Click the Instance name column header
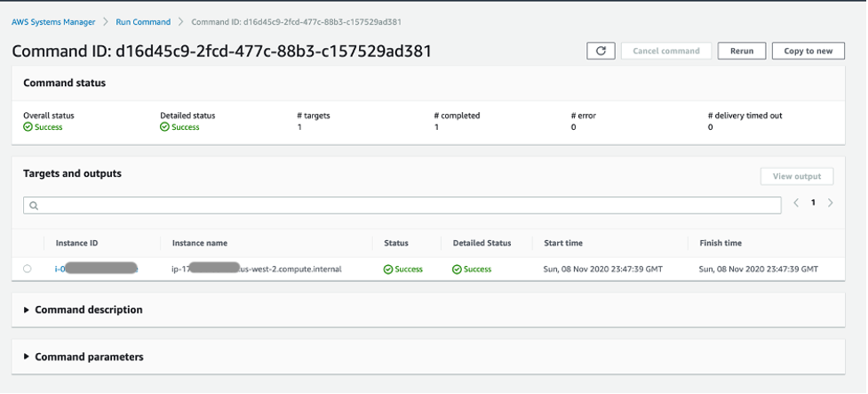Viewport: 868px width, 394px height. (x=200, y=244)
